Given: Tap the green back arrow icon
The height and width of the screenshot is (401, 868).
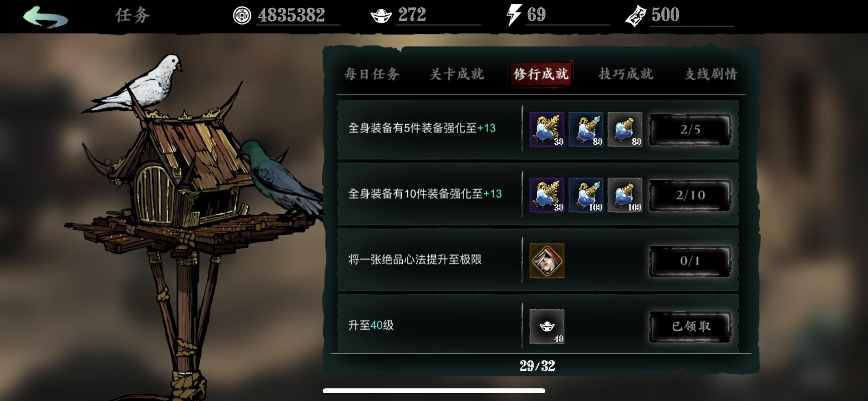Looking at the screenshot, I should [46, 16].
